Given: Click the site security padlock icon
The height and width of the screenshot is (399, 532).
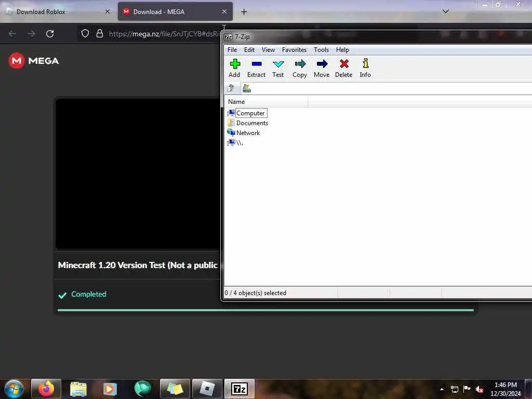Looking at the screenshot, I should [x=100, y=33].
